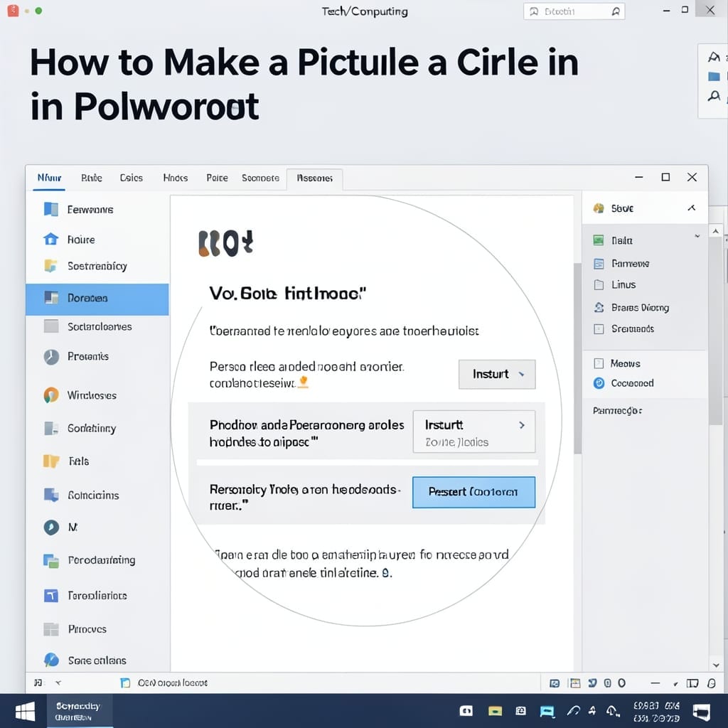Expand the status bar small chevron

click(58, 682)
